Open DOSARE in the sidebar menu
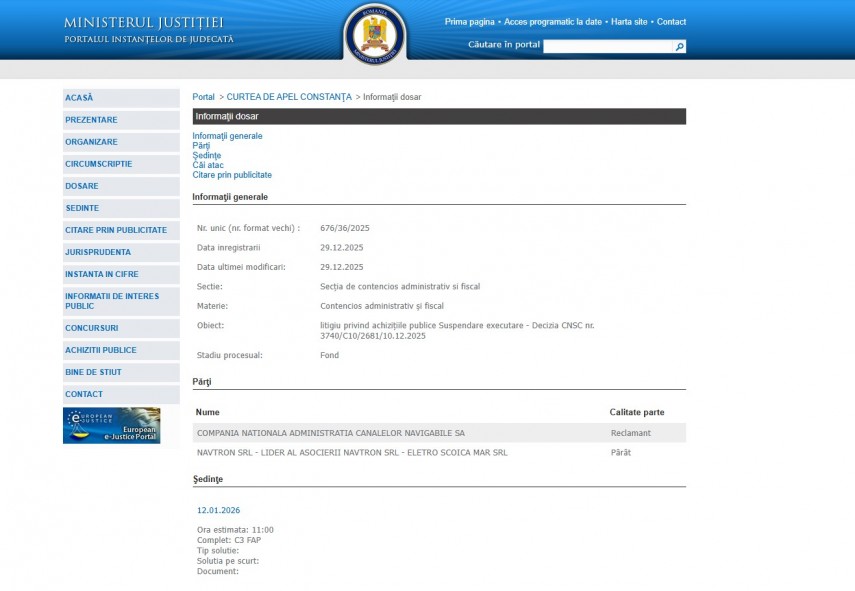Viewport: 855px width, 591px height. coord(82,186)
